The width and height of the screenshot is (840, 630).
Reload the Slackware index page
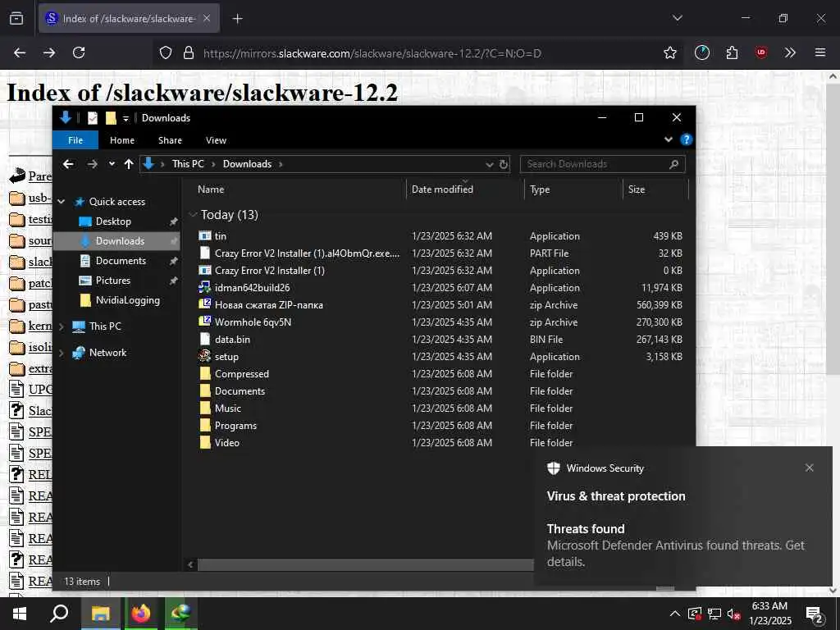click(79, 52)
